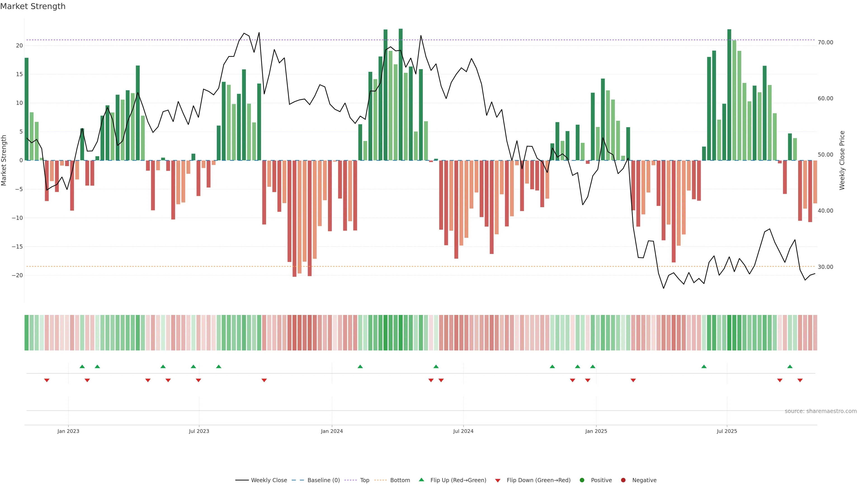Viewport: 868px width, 488px height.
Task: Click the Weekly Close Price axis title
Action: (x=842, y=160)
